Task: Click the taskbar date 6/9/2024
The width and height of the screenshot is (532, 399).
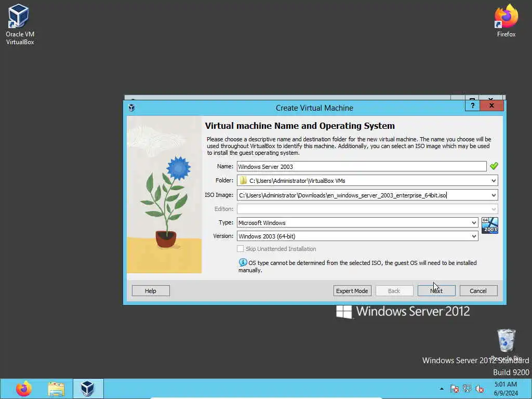Action: coord(506,393)
